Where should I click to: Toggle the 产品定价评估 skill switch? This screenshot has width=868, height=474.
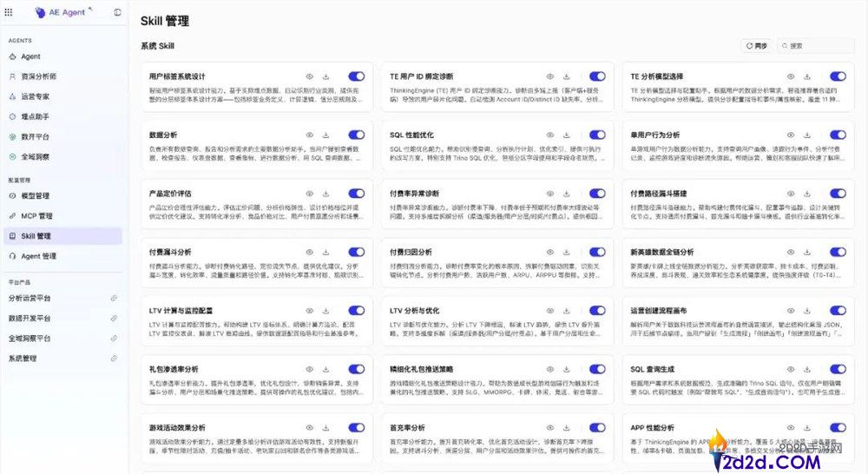pyautogui.click(x=357, y=194)
